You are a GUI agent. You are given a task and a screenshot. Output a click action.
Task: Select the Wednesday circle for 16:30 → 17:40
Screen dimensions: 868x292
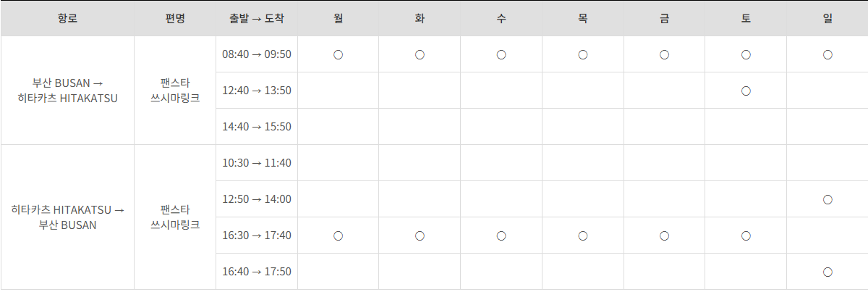501,235
